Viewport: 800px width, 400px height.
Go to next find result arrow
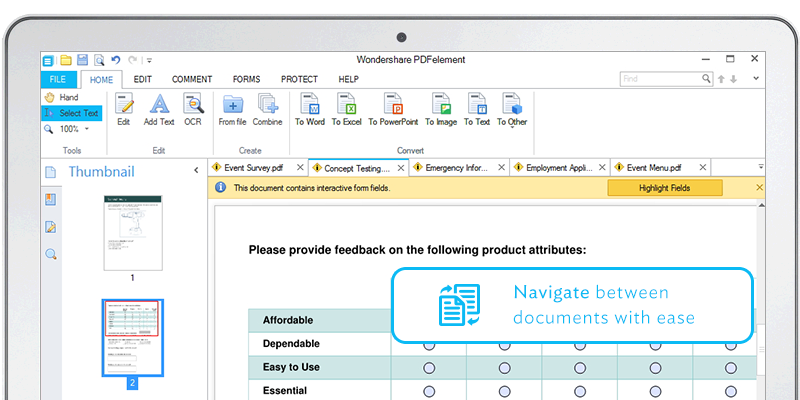click(733, 79)
